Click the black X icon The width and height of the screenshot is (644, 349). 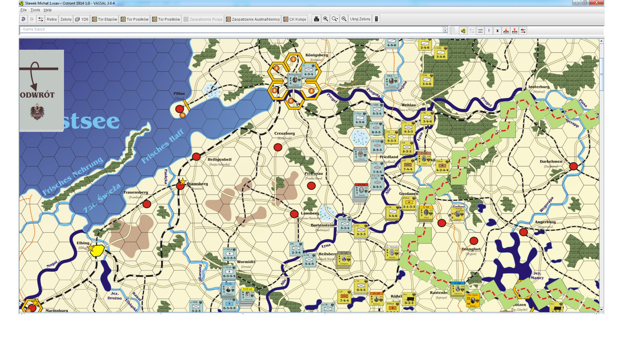[x=498, y=31]
